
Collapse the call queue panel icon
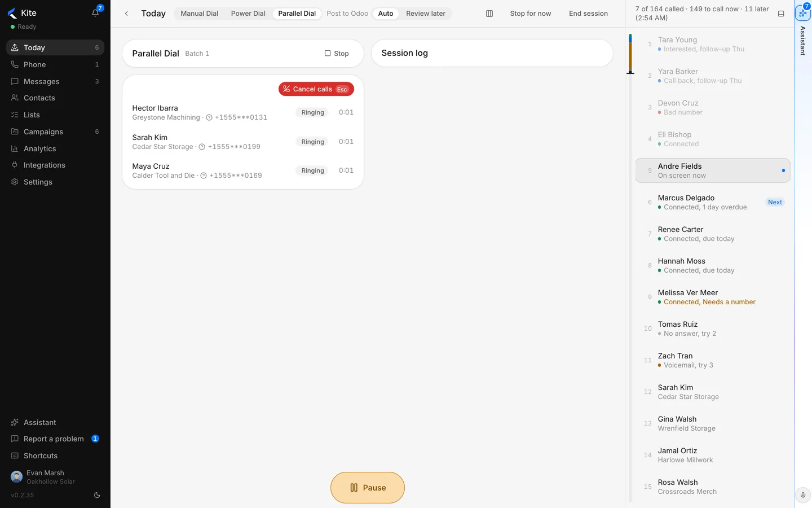781,14
